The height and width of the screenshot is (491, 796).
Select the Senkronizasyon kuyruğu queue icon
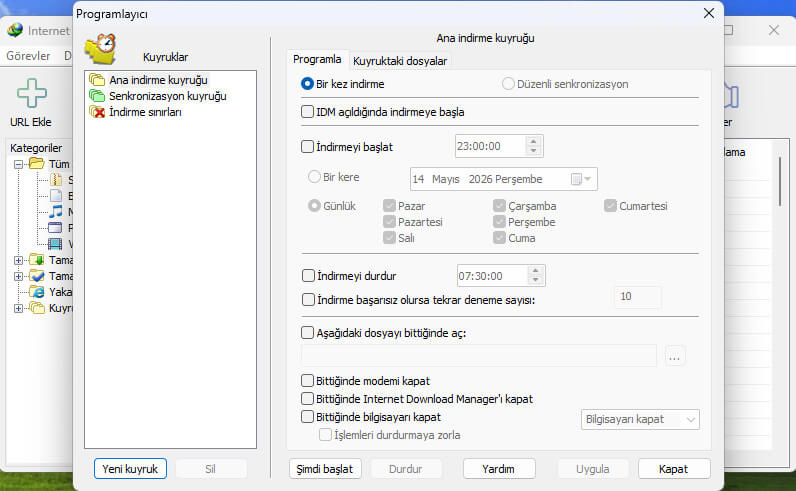point(96,95)
